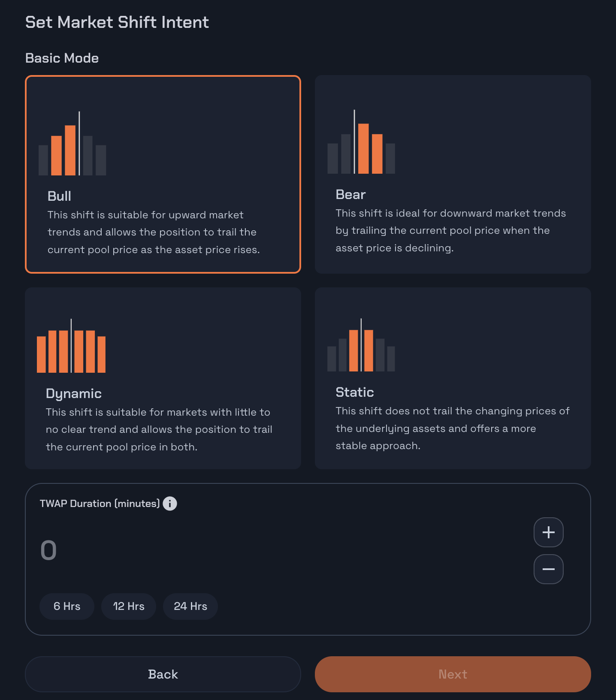This screenshot has height=700, width=616.
Task: Choose the 12 Hrs preset chip
Action: click(x=129, y=606)
